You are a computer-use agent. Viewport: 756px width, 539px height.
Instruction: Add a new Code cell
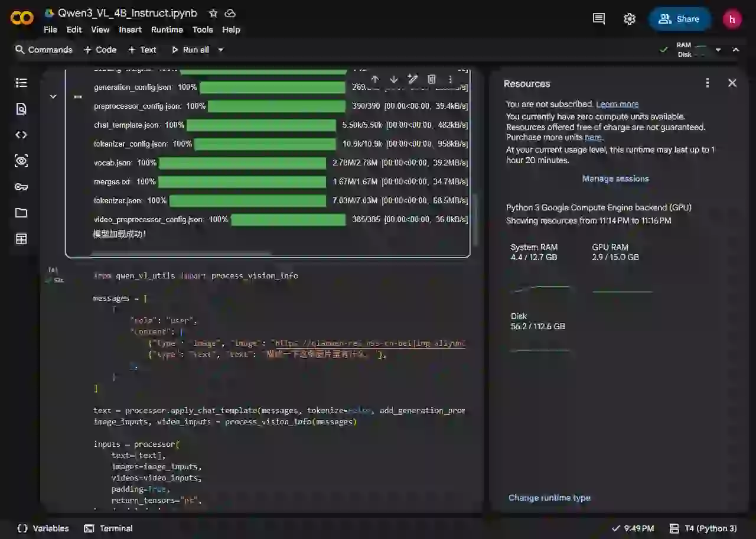point(100,50)
